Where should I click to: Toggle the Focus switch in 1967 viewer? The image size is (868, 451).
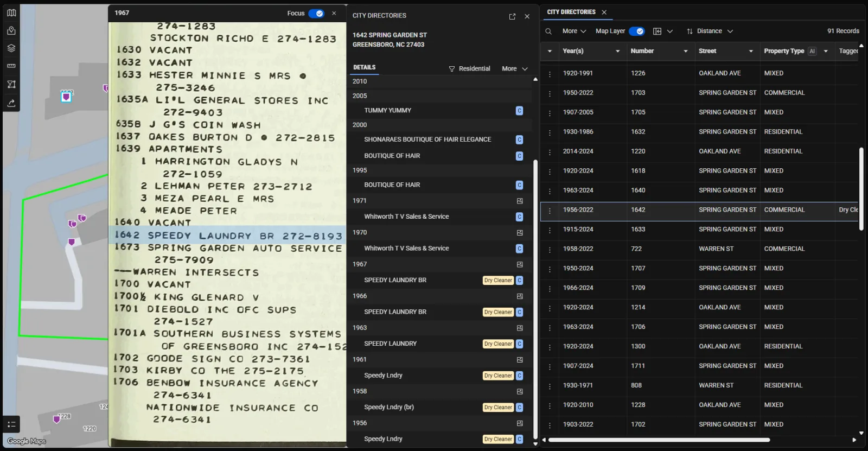[316, 13]
